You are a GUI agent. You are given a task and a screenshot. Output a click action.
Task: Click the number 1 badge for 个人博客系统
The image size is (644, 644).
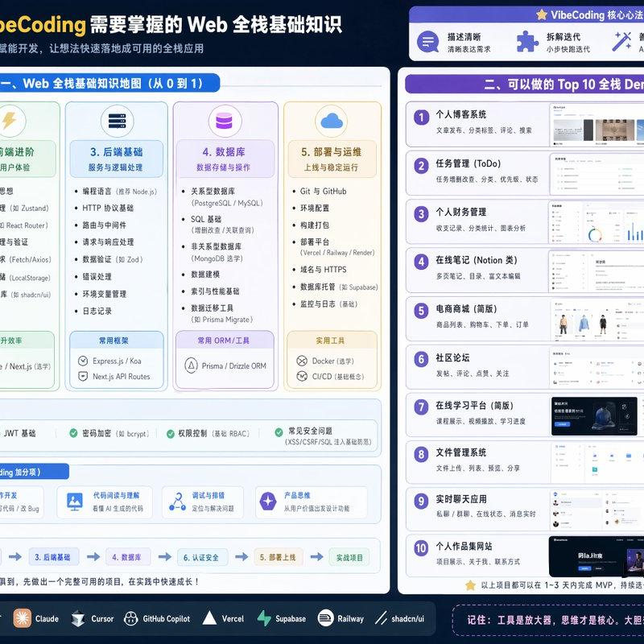coord(421,118)
